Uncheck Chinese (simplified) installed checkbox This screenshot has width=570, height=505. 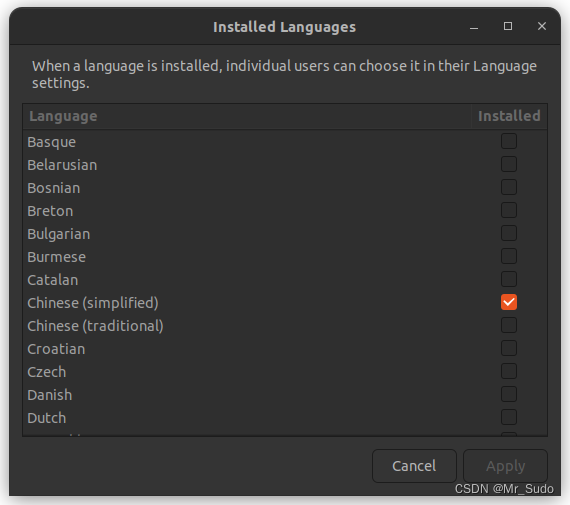[509, 302]
